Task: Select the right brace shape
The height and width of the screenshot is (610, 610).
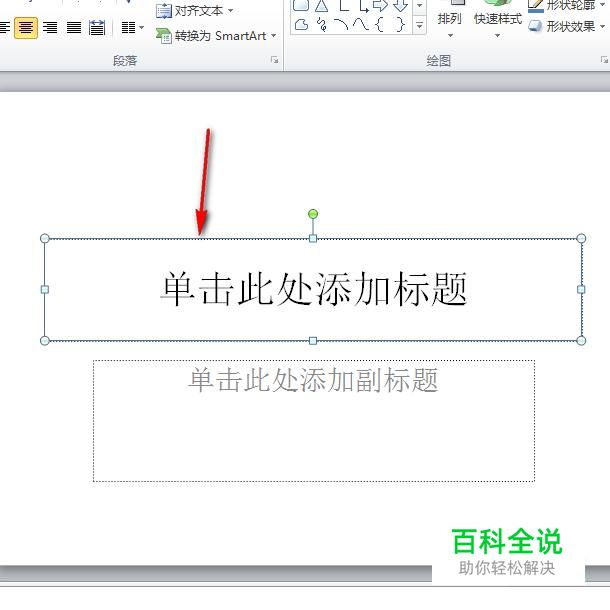Action: pos(400,25)
